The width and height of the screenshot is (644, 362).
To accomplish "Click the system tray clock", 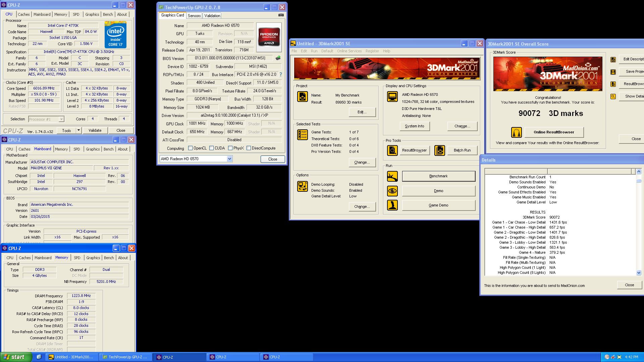I will pos(631,357).
